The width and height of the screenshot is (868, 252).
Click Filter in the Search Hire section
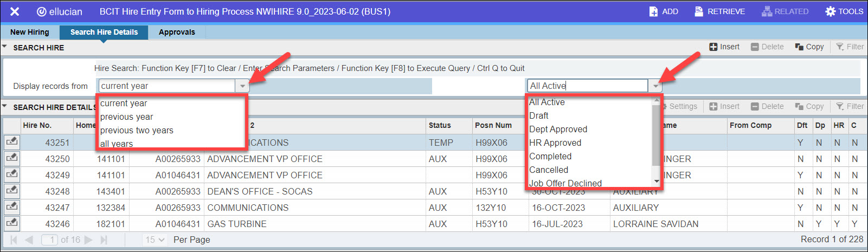850,47
